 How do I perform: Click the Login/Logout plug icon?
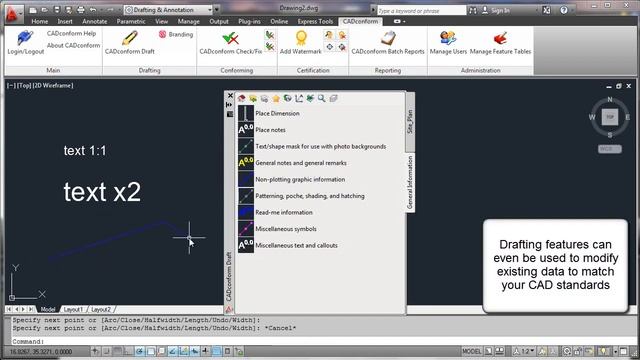click(25, 38)
